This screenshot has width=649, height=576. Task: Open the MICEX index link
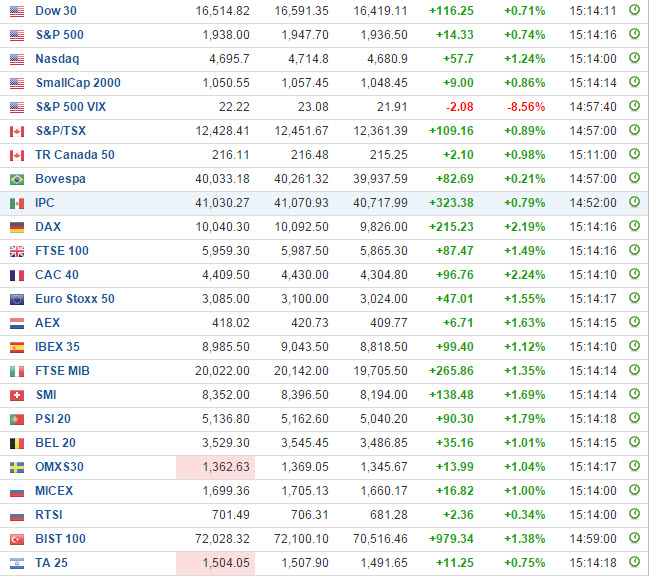54,491
